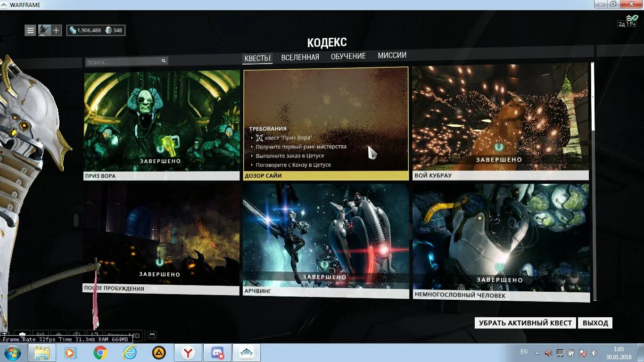Click the 348 platinum amount
The image size is (644, 362).
(x=117, y=31)
